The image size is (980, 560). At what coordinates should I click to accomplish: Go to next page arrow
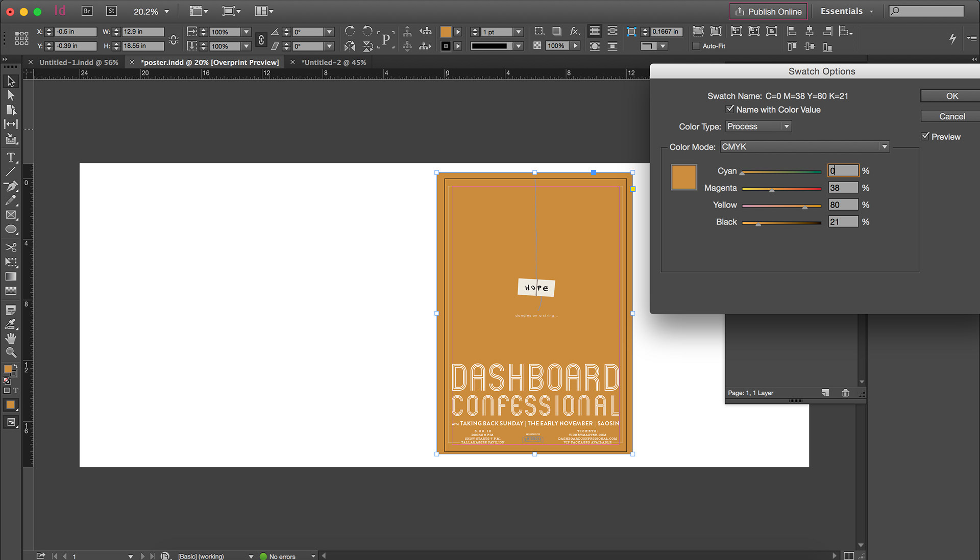[x=142, y=556]
